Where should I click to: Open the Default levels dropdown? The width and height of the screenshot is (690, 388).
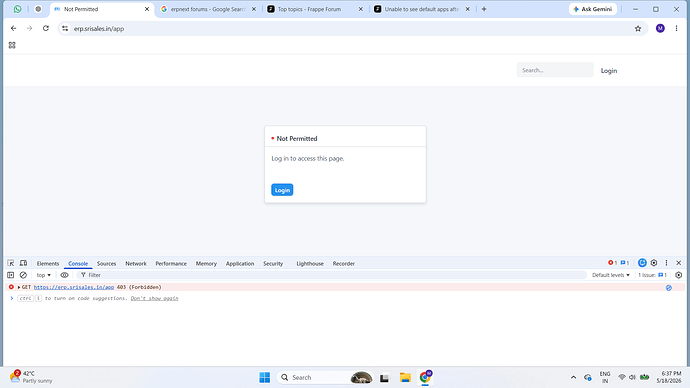click(611, 275)
